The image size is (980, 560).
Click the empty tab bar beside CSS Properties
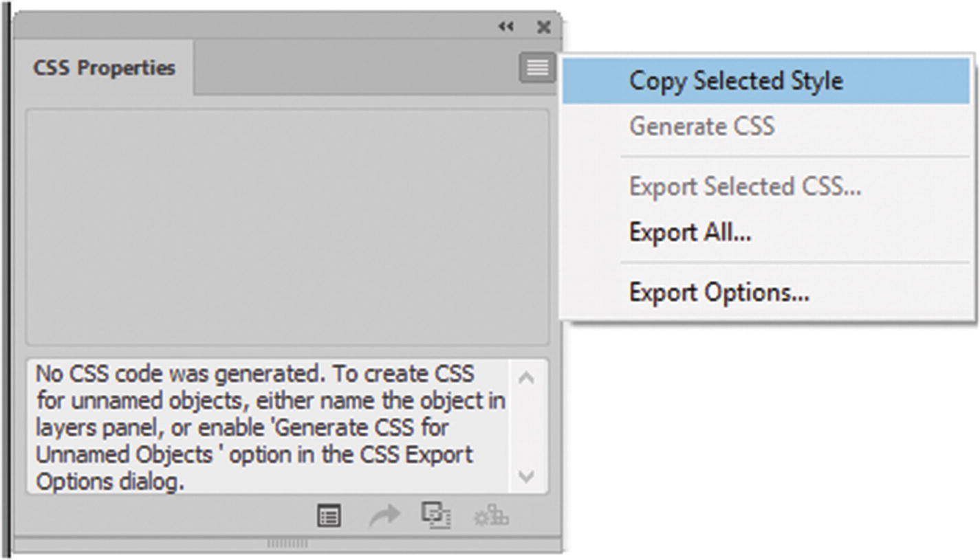(x=354, y=68)
